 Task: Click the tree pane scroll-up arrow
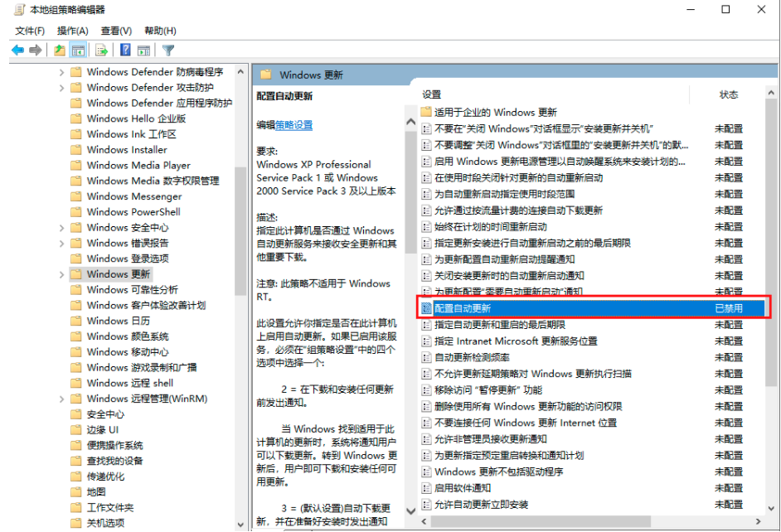pos(240,72)
